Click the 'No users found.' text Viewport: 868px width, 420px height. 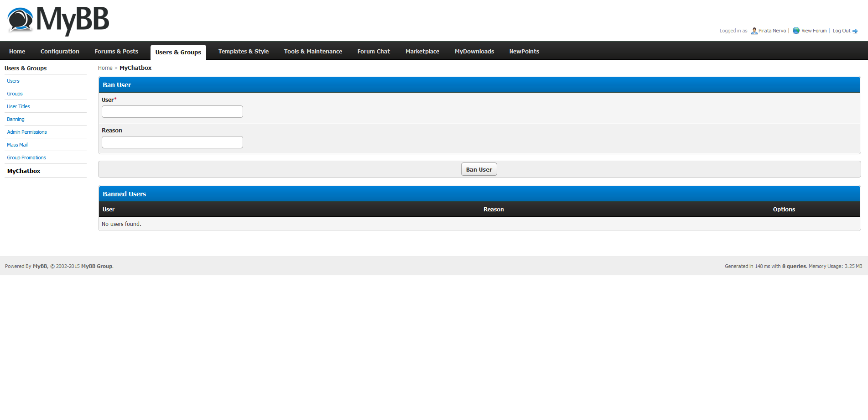pos(121,224)
